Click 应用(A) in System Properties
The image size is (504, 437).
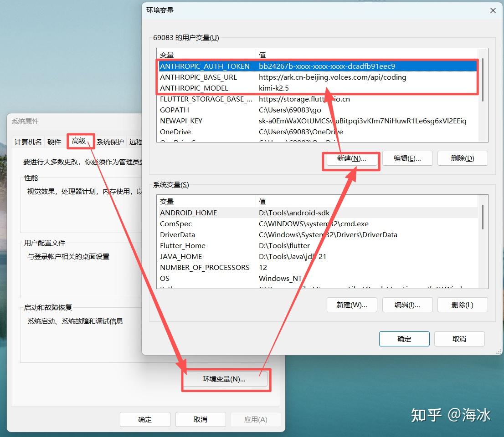pos(256,419)
